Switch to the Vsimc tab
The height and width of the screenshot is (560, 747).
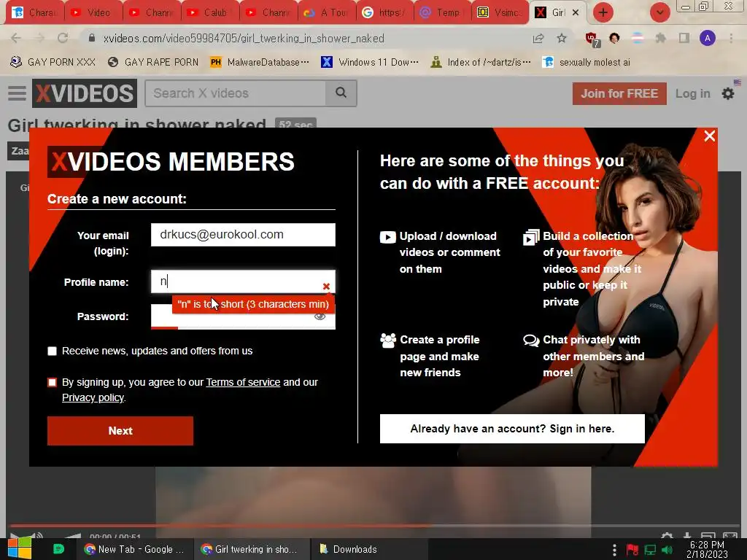(x=501, y=13)
